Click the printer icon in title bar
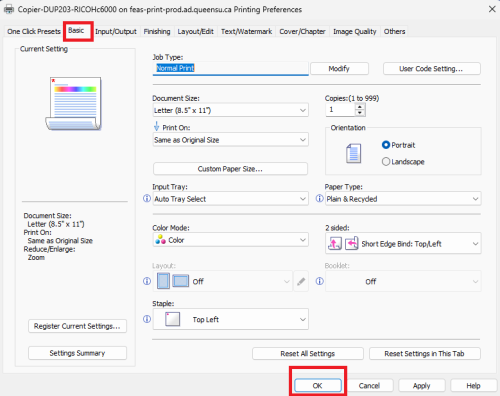 click(9, 9)
